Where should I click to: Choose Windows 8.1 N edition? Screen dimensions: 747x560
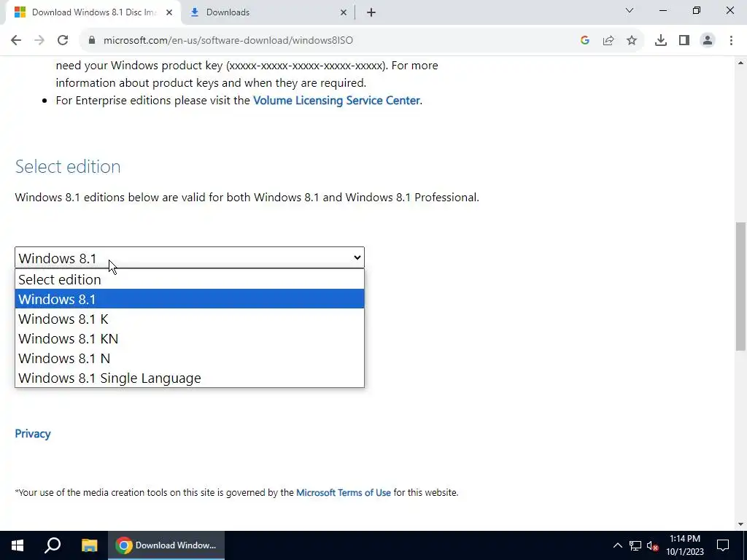[x=190, y=358]
